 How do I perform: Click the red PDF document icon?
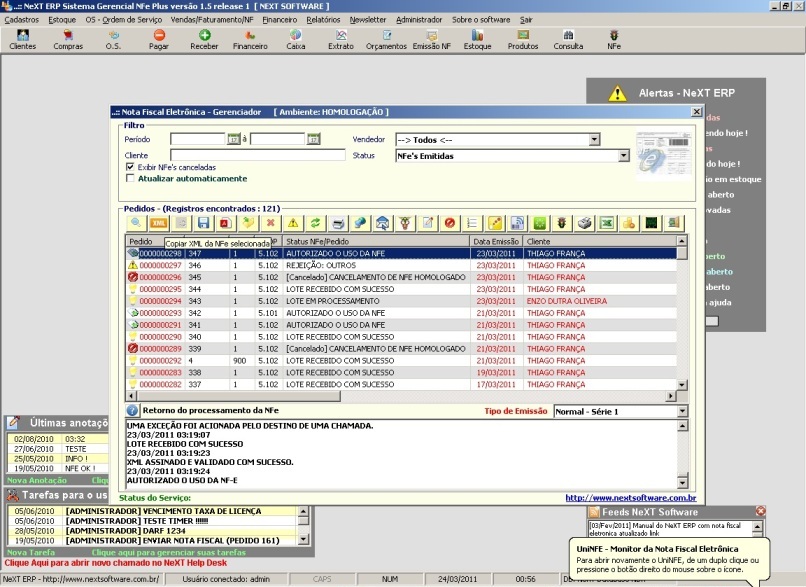point(225,223)
